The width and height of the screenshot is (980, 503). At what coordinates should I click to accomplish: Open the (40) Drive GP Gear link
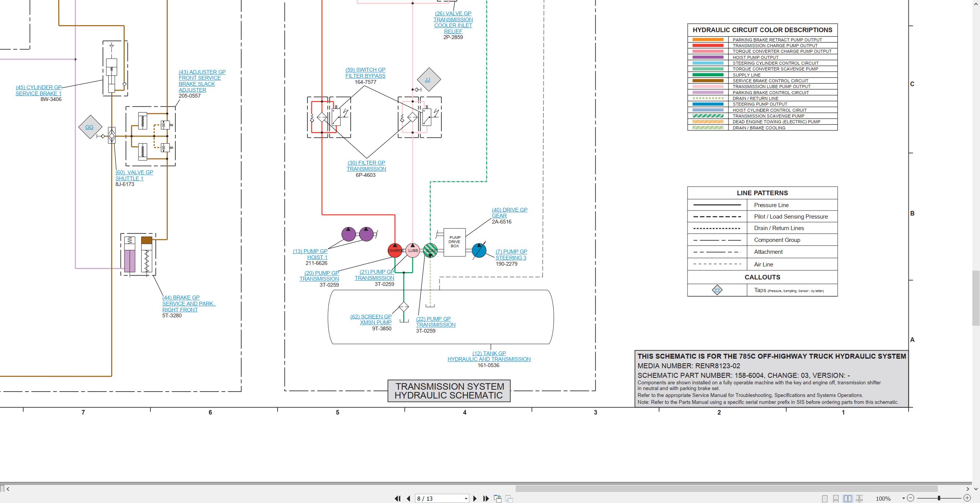[510, 212]
